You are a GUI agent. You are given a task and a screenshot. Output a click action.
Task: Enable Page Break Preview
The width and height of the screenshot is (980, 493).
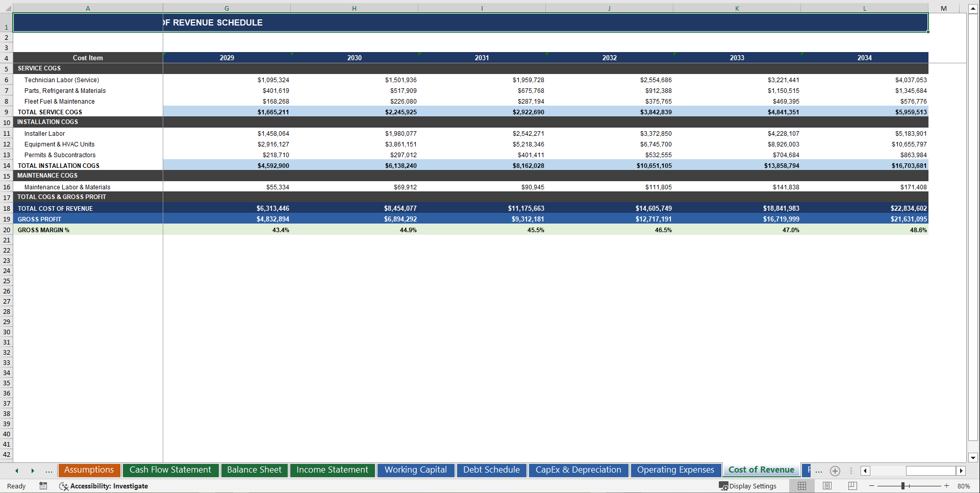point(851,486)
